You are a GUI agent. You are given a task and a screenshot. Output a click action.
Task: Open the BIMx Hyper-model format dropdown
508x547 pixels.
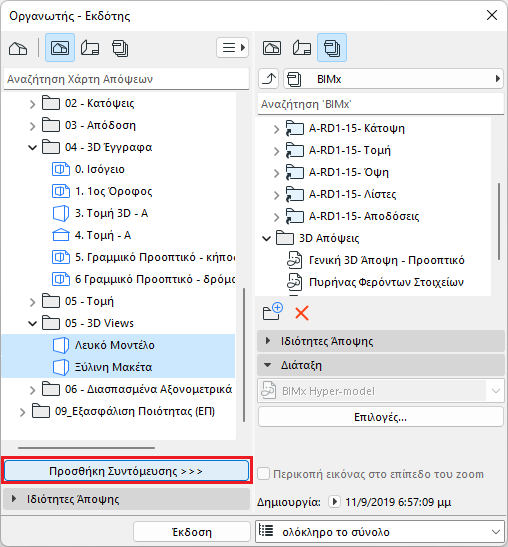click(x=381, y=391)
